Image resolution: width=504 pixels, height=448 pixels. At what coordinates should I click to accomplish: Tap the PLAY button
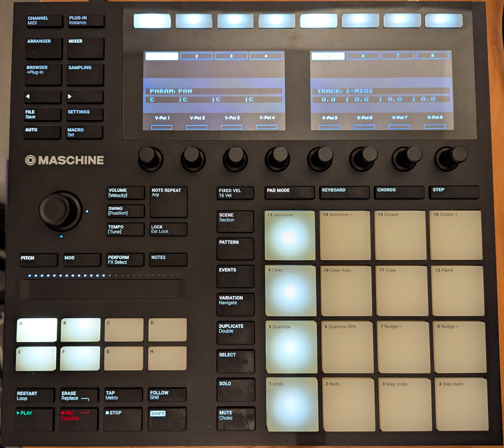(34, 419)
